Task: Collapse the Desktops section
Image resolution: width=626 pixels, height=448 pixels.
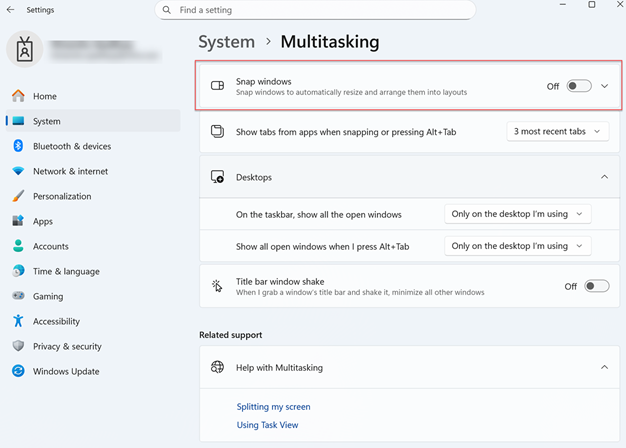Action: [605, 177]
